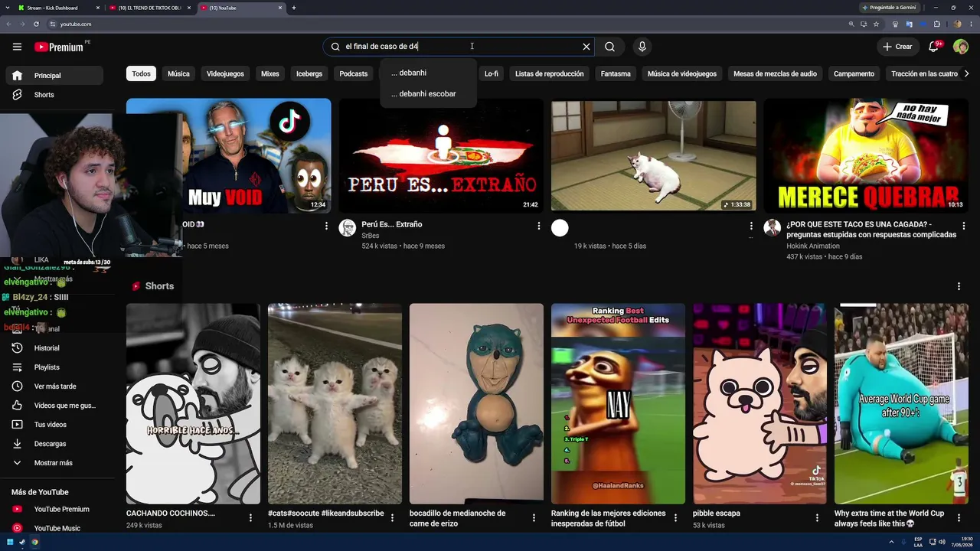
Task: Select the Lo-fi chip
Action: coord(492,73)
